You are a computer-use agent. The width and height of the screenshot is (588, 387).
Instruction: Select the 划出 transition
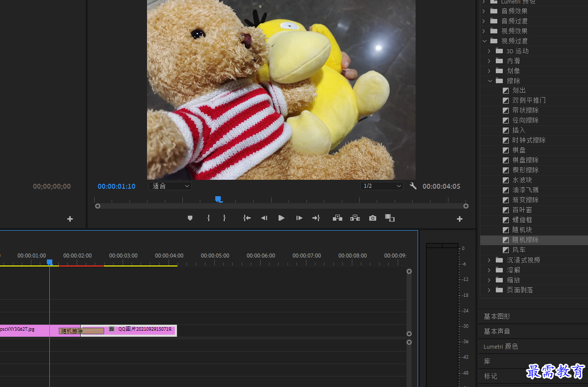click(x=519, y=90)
